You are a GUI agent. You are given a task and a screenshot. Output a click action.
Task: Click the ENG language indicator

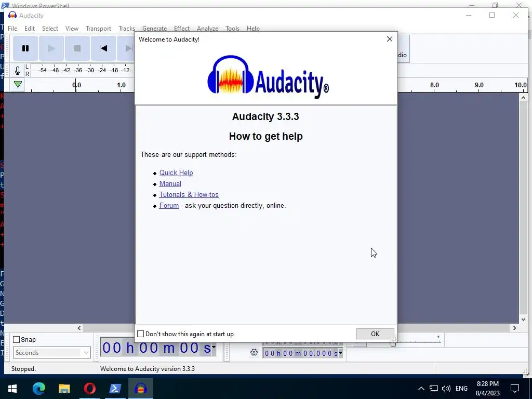(x=461, y=389)
